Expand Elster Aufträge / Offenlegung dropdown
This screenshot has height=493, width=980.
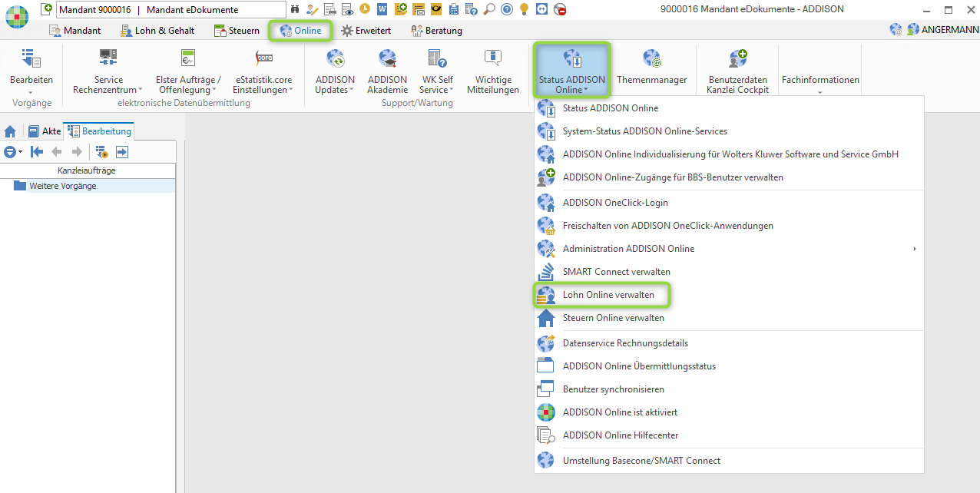click(x=188, y=71)
